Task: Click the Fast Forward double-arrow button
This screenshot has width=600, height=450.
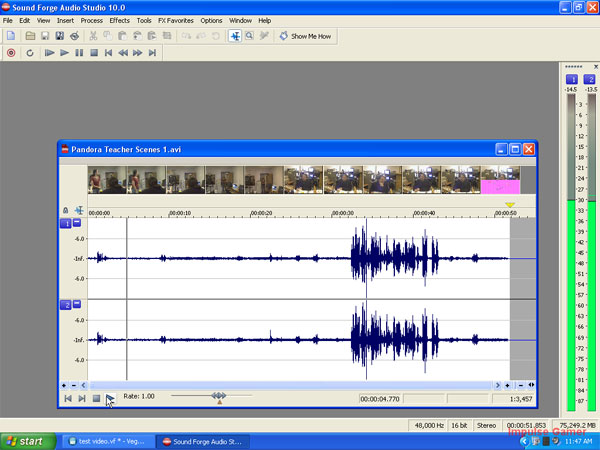Action: tap(137, 53)
